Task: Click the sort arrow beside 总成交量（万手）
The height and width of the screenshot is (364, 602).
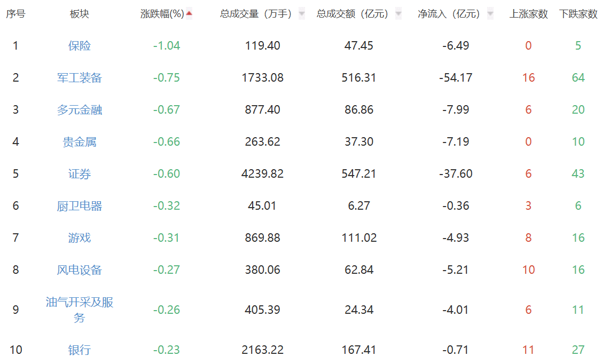Action: [302, 14]
